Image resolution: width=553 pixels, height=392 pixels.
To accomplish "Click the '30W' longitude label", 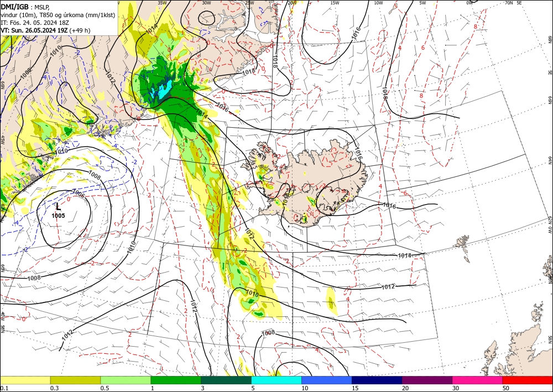I will 207,3.
